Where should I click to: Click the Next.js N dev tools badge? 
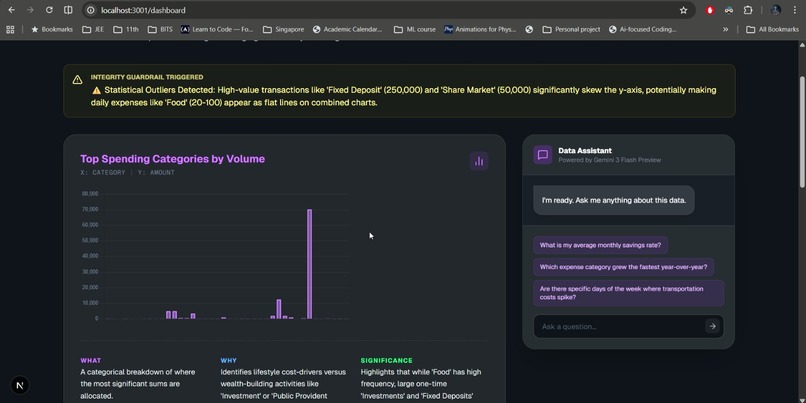click(20, 385)
